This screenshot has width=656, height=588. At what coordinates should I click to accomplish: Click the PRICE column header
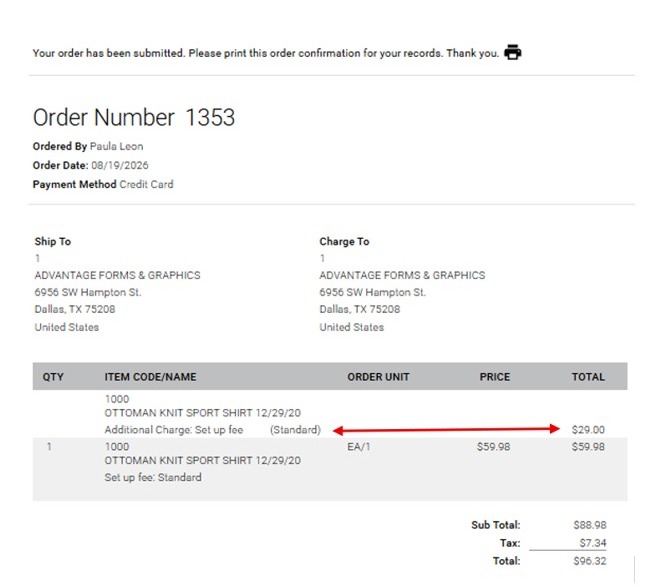(x=495, y=377)
